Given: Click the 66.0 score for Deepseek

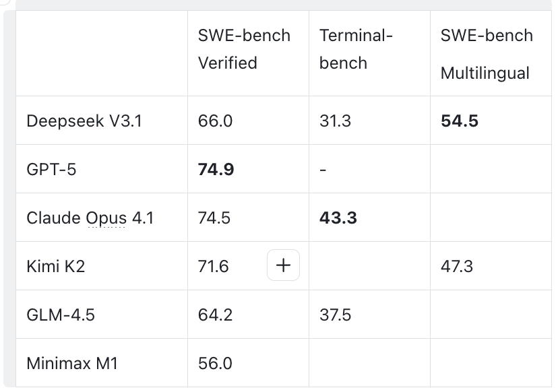Looking at the screenshot, I should 215,121.
